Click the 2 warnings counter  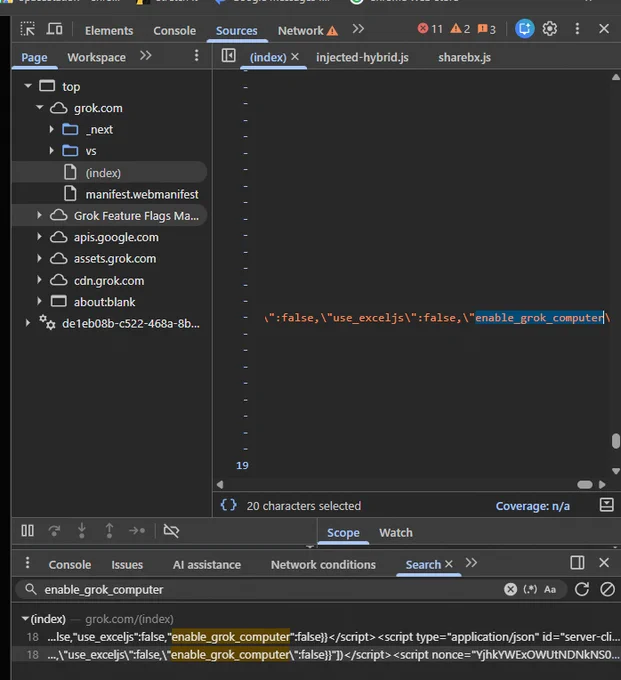pyautogui.click(x=460, y=29)
